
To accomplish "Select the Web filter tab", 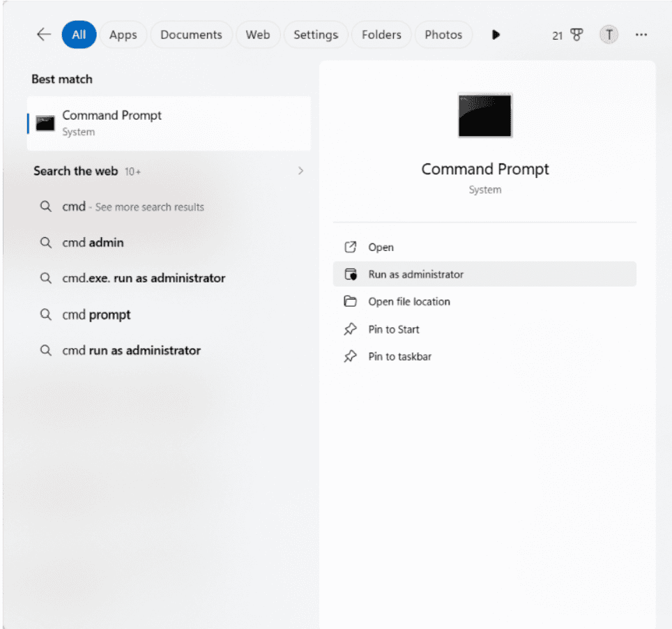I will [x=257, y=35].
